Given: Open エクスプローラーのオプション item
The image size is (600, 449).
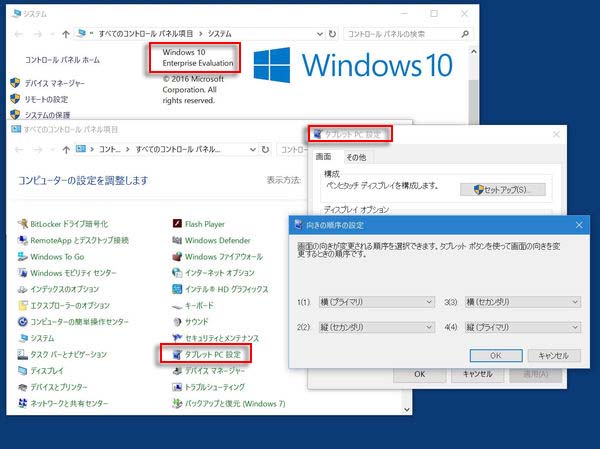Looking at the screenshot, I should tap(64, 305).
